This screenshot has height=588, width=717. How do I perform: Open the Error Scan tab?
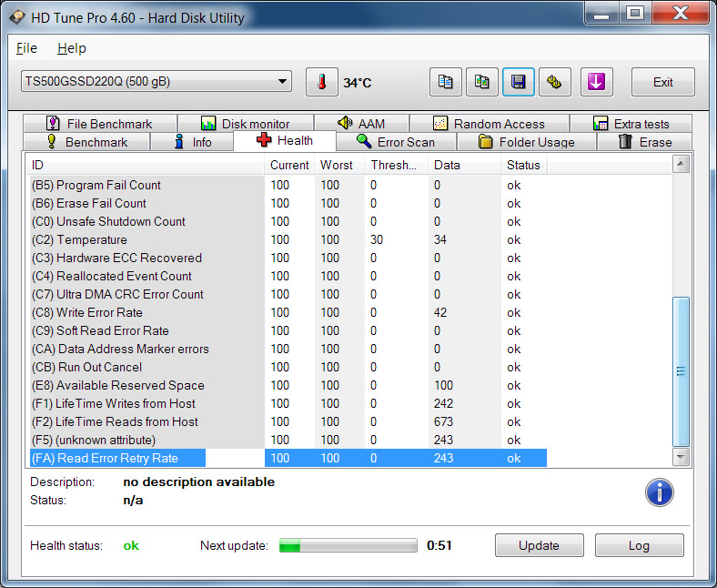tap(396, 142)
